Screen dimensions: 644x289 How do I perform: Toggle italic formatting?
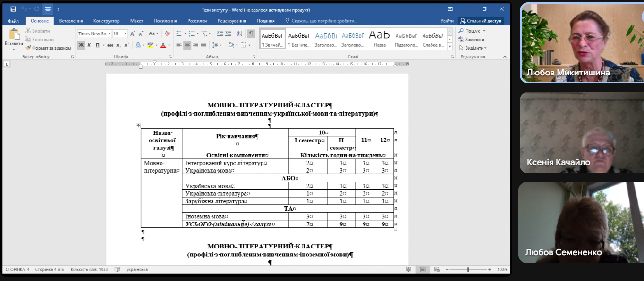89,45
